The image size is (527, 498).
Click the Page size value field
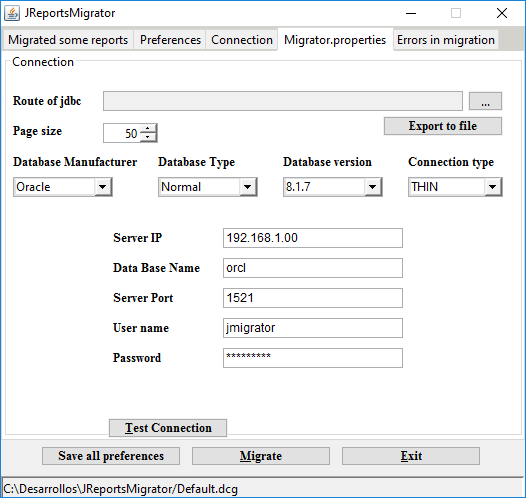click(x=122, y=133)
